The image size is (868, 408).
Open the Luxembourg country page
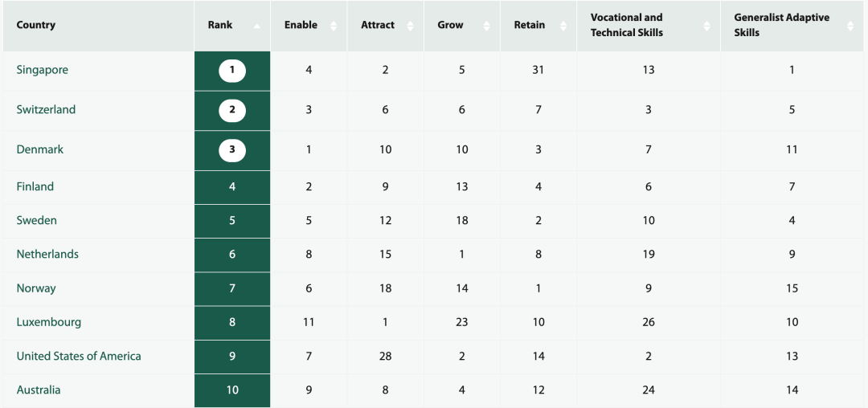[49, 322]
